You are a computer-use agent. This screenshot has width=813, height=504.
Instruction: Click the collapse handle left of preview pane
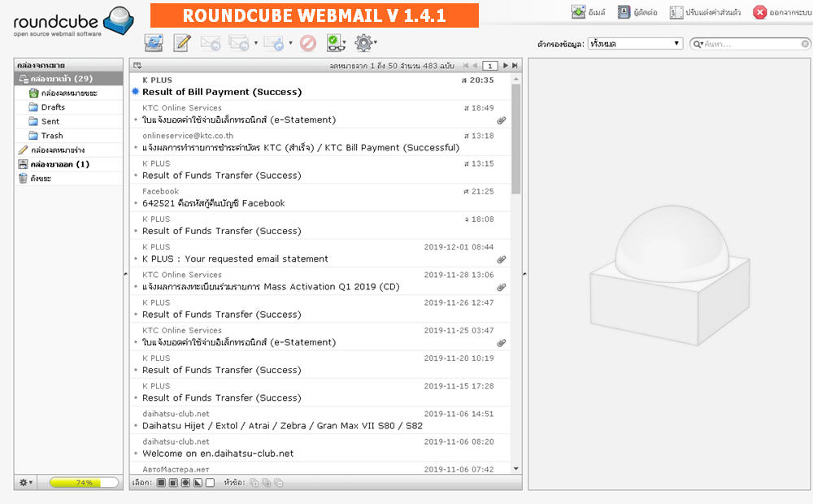coord(524,274)
